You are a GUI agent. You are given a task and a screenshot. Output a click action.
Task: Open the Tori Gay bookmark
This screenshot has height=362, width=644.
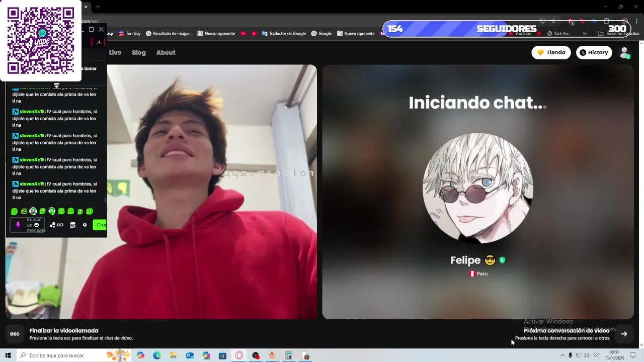[x=130, y=34]
